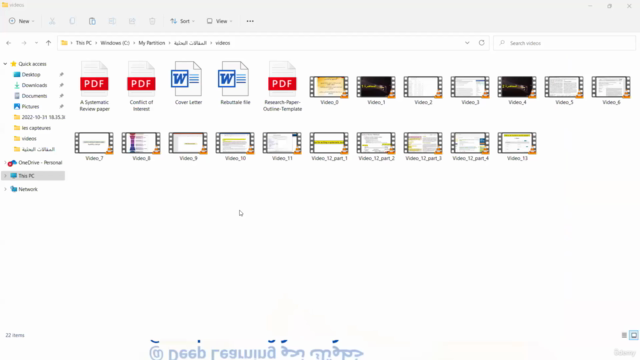Expand This PC tree node
The image size is (640, 360).
tap(5, 176)
